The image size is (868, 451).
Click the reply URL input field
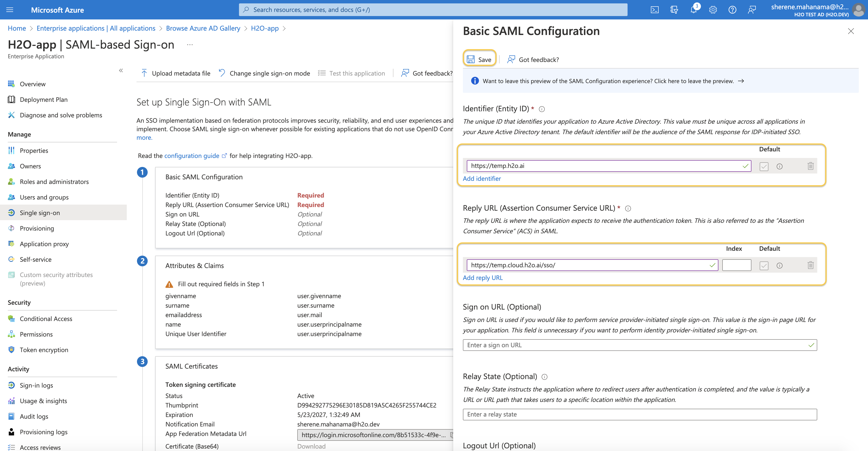[x=592, y=265]
